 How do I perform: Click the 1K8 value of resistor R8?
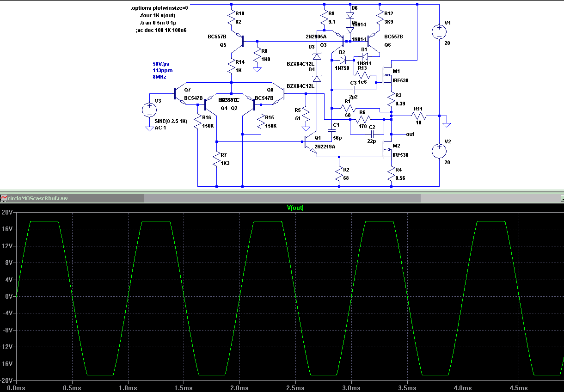(x=266, y=60)
